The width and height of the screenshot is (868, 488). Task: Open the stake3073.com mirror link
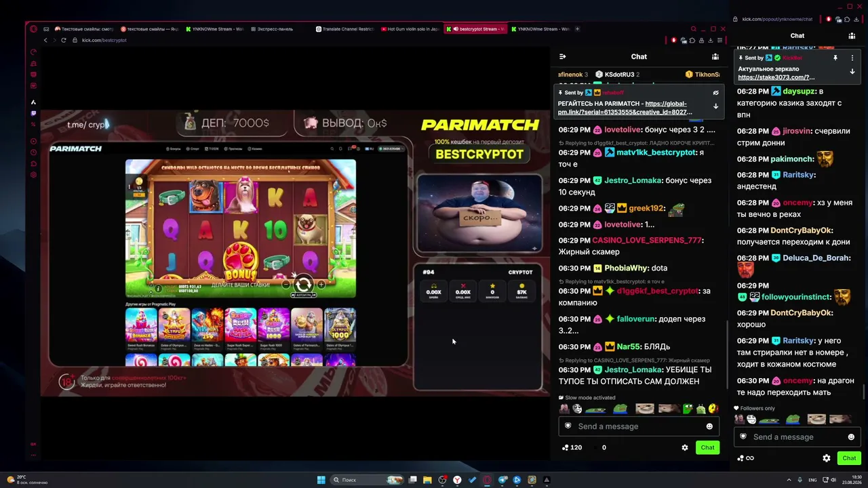pos(776,77)
